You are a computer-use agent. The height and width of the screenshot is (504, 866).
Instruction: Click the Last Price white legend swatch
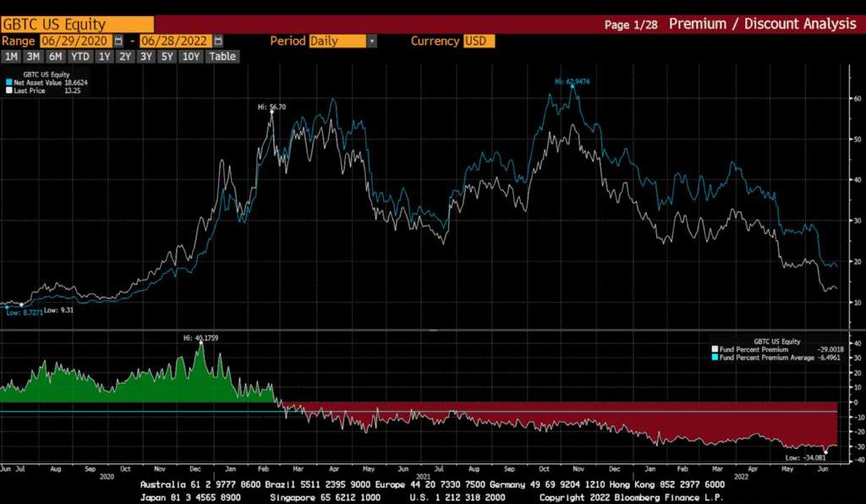tap(8, 90)
